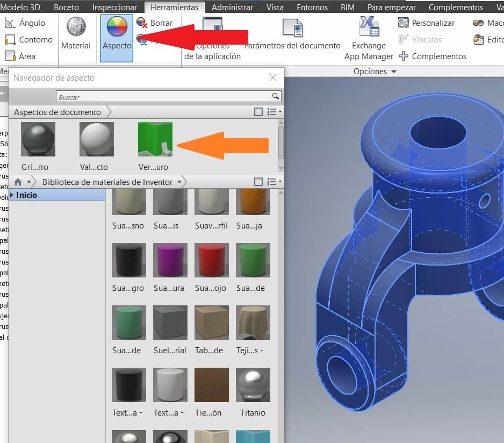504x443 pixels.
Task: Click the library Home icon
Action: tap(18, 182)
